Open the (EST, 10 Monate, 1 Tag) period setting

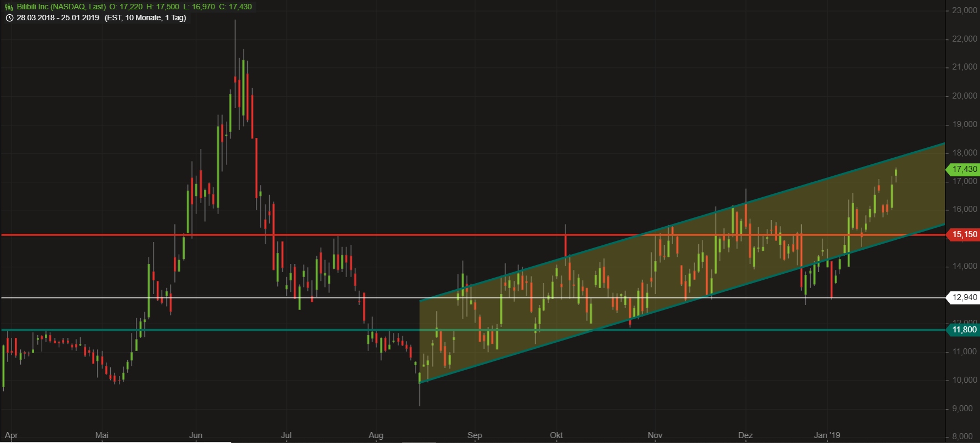point(145,18)
